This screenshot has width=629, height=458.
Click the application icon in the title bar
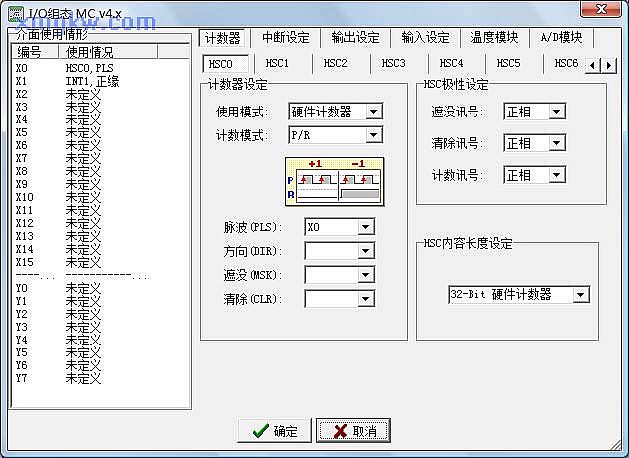(x=12, y=9)
